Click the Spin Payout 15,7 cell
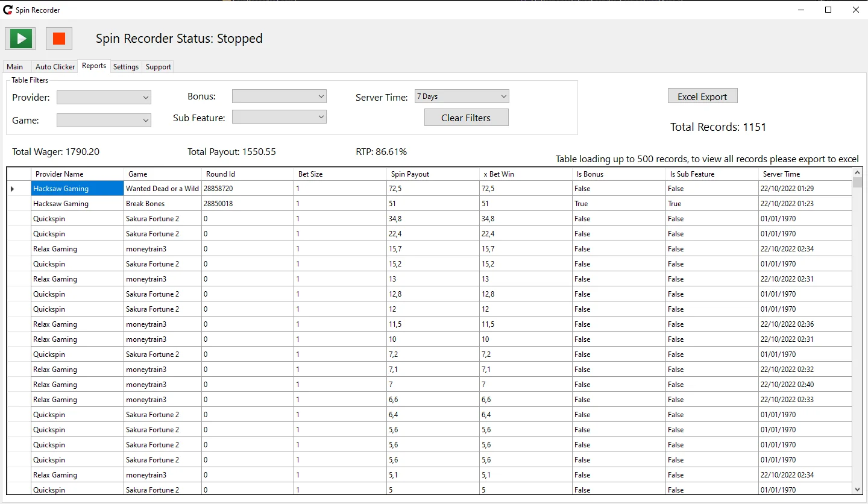 [x=433, y=249]
